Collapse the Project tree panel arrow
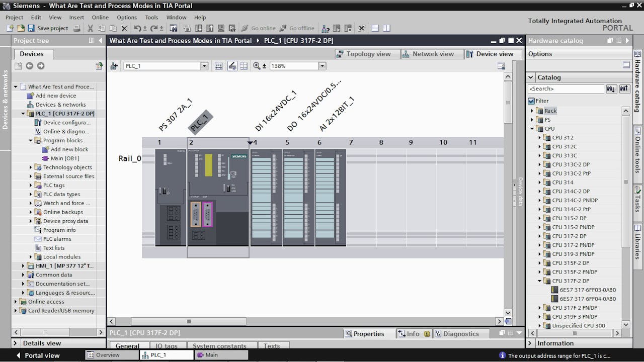 (101, 41)
